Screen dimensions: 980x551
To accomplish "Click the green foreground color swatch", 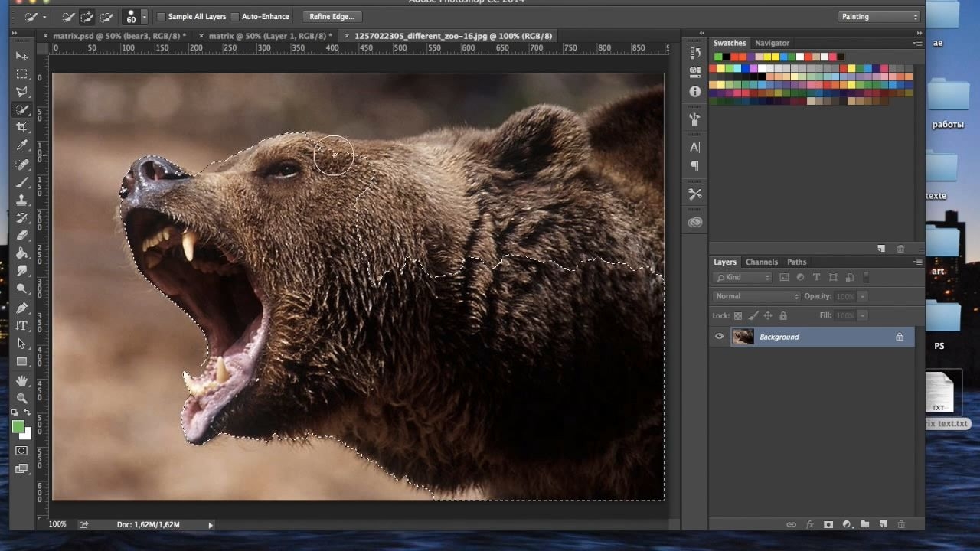I will 18,426.
